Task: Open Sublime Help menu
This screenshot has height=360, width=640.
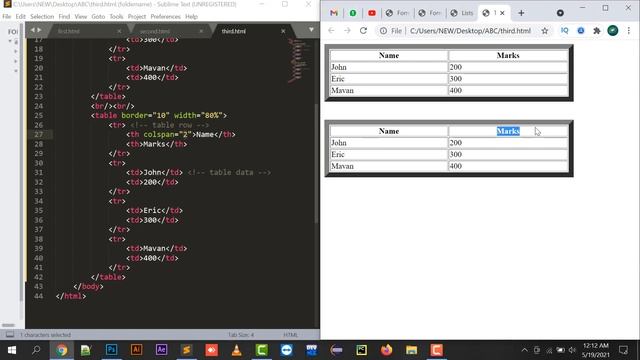Action: tap(191, 17)
